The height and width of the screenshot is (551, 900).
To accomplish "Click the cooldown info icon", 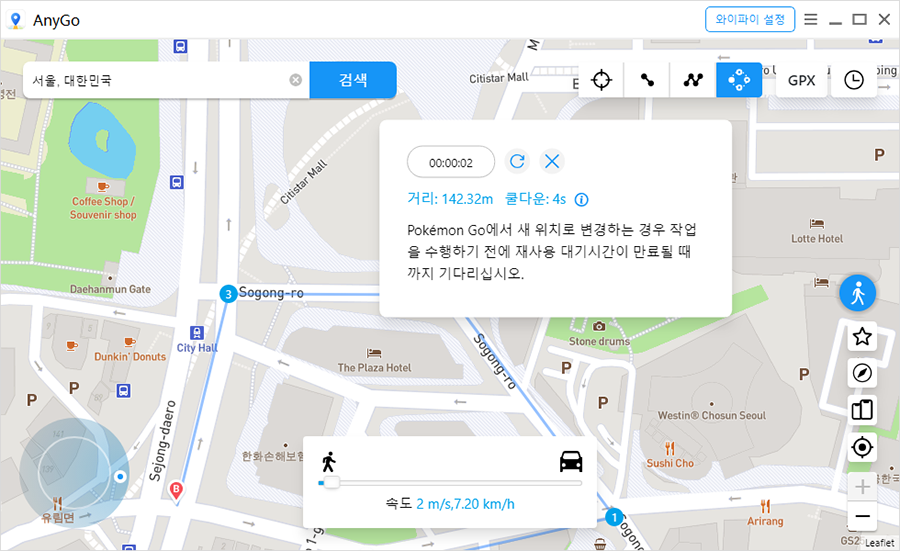I will pos(581,198).
